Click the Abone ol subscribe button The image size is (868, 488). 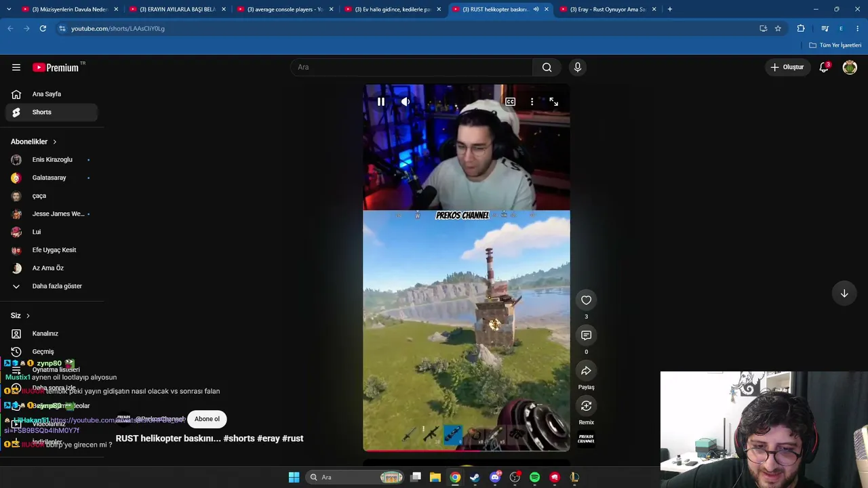pos(207,419)
